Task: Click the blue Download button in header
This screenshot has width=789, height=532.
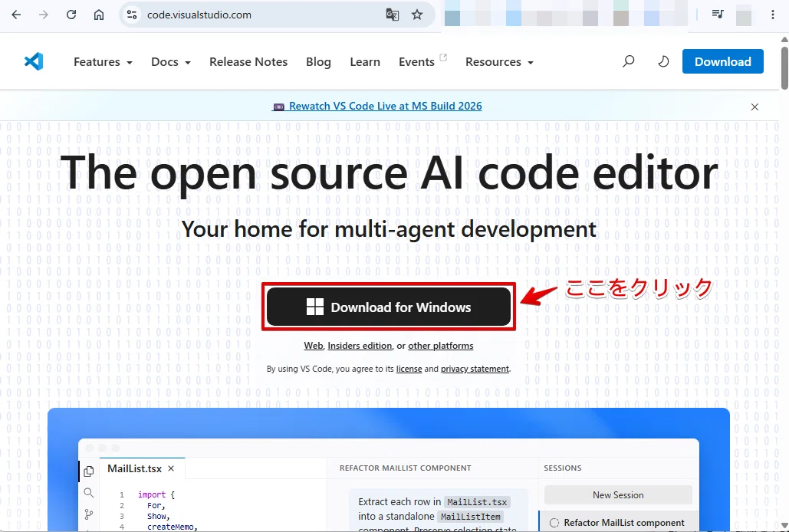Action: (722, 61)
